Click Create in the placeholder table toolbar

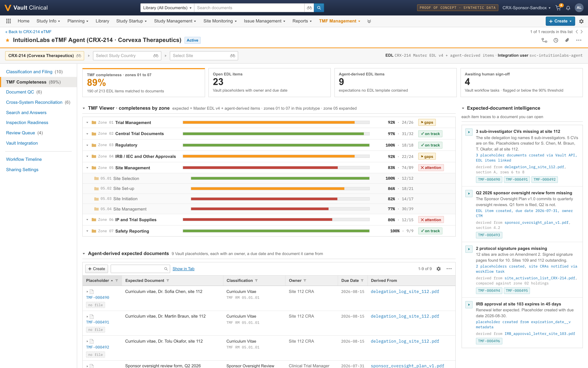pos(97,269)
